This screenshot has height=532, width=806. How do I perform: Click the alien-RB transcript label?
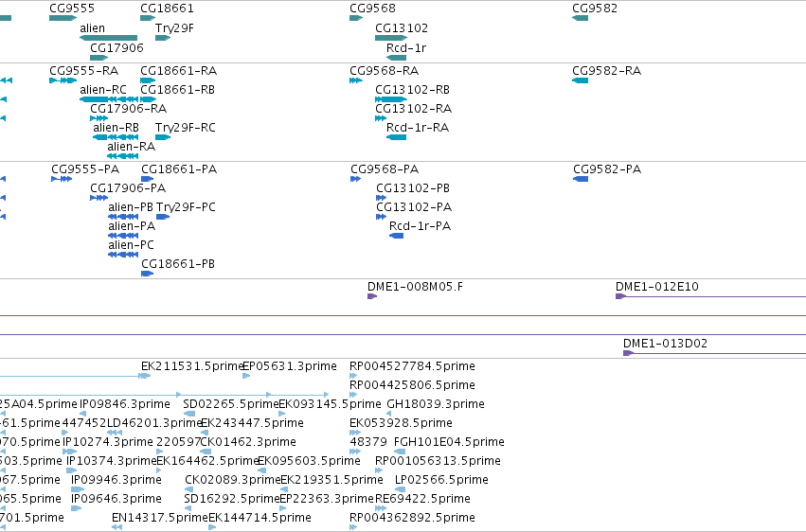(x=116, y=128)
